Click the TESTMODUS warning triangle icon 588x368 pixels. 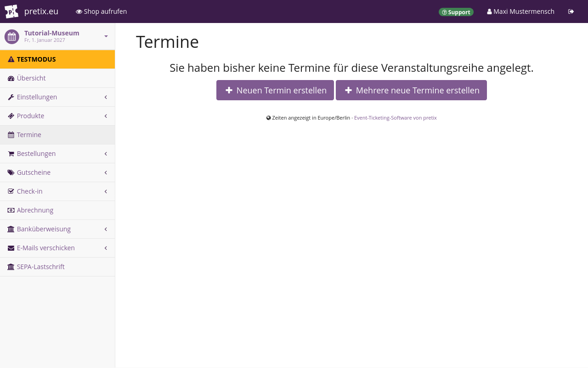[11, 59]
